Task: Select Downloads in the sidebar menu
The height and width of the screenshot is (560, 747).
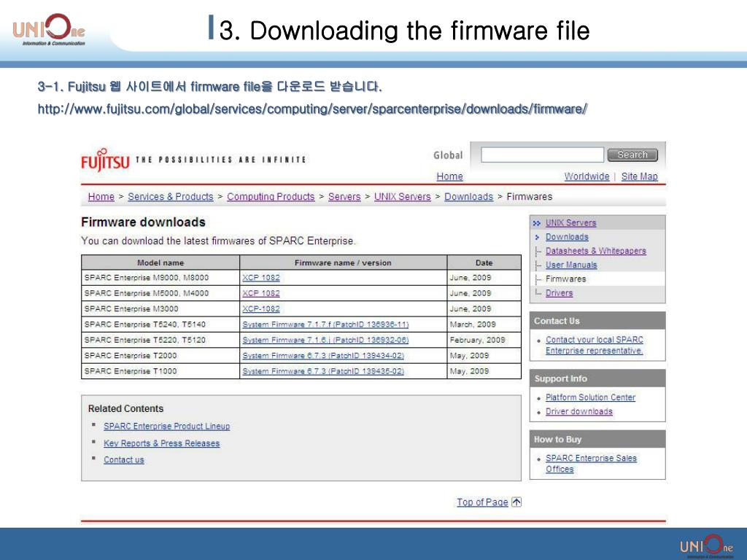Action: pyautogui.click(x=567, y=237)
